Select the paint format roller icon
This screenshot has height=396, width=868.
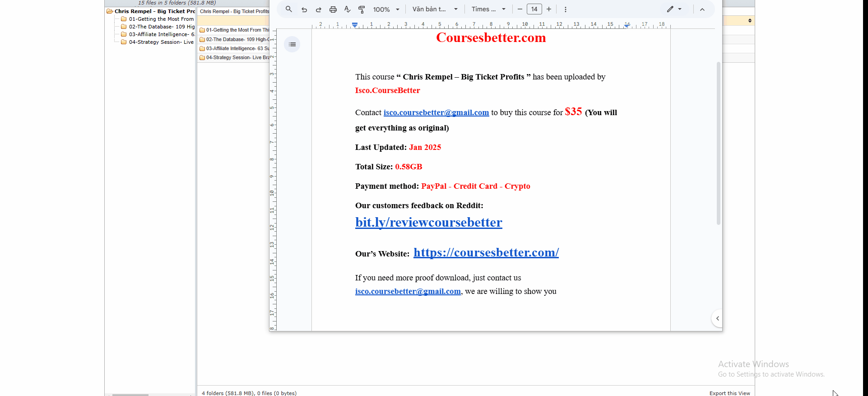(x=362, y=9)
